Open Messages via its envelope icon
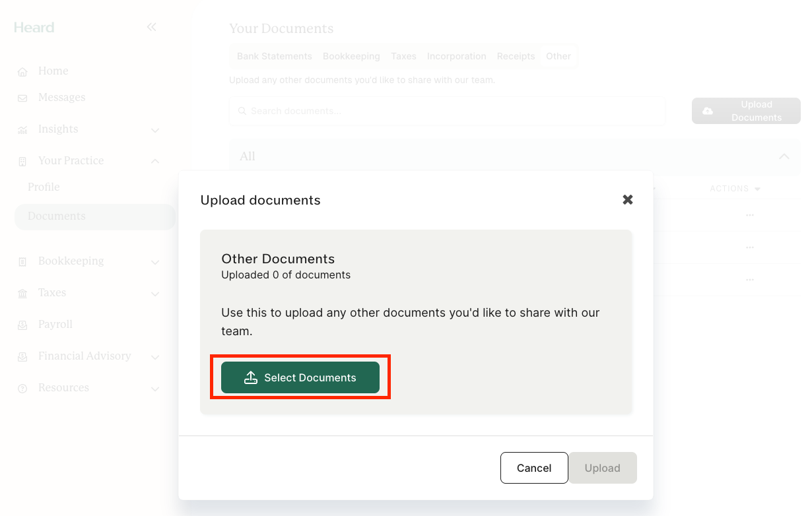812x516 pixels. (x=24, y=97)
